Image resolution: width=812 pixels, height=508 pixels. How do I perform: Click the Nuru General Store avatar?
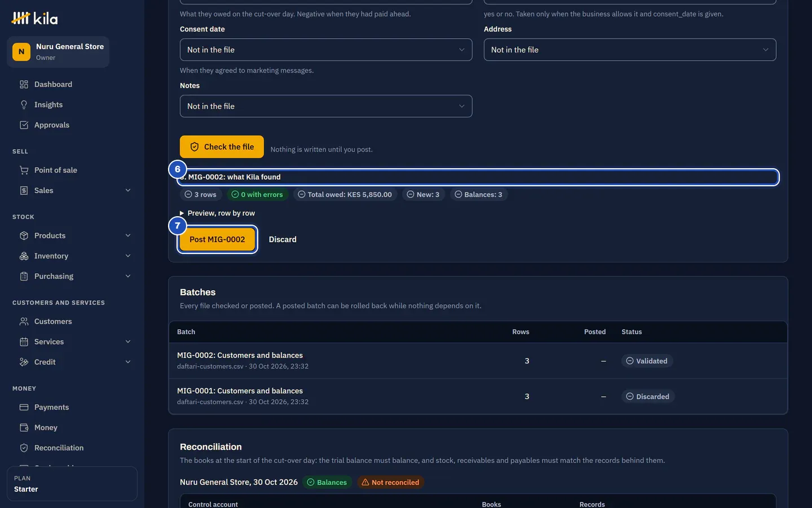pos(21,51)
